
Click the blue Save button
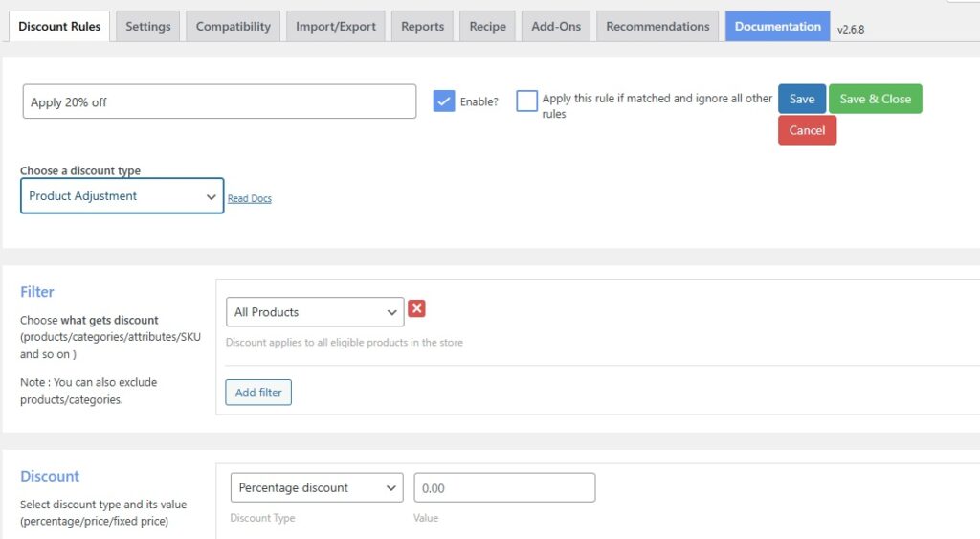[801, 99]
